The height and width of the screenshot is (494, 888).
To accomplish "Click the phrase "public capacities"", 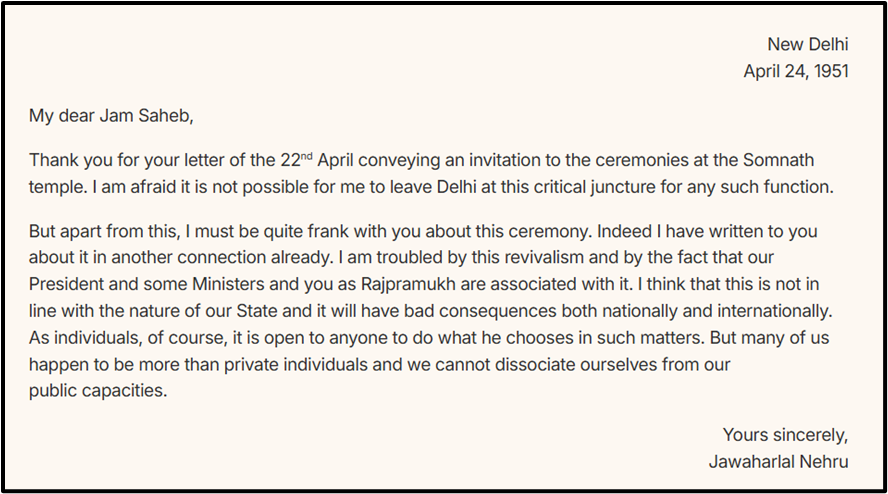I will pos(96,391).
